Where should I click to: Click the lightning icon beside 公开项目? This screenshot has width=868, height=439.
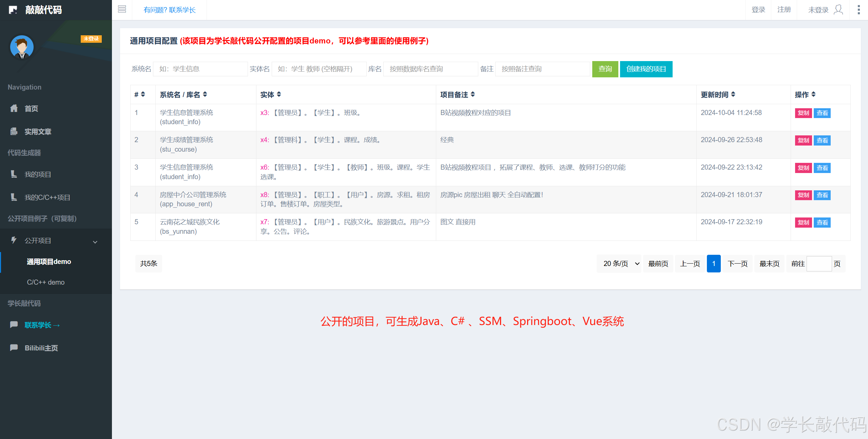pos(14,241)
